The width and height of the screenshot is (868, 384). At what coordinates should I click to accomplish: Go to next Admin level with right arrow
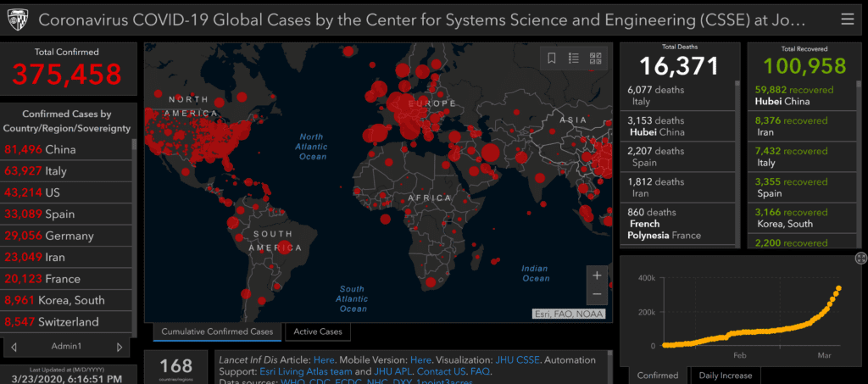[119, 348]
